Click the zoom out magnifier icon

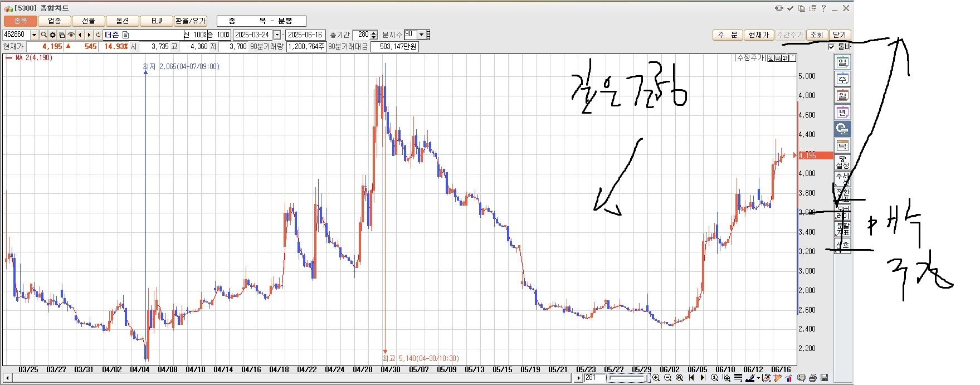tap(667, 378)
